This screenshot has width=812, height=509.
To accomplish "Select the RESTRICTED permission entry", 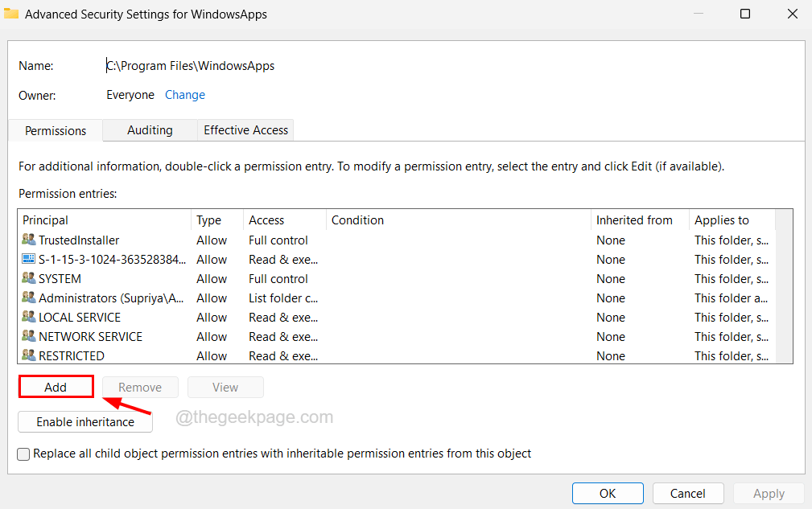I will pos(397,356).
